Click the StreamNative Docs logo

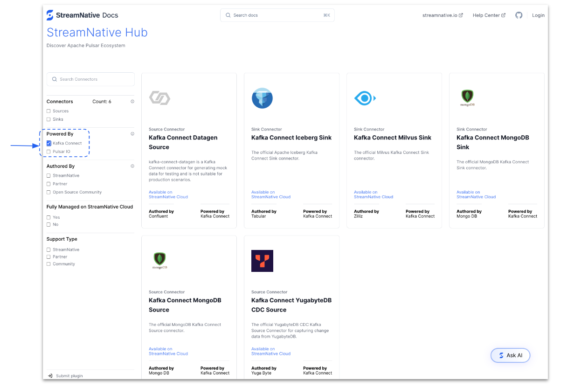click(x=83, y=15)
